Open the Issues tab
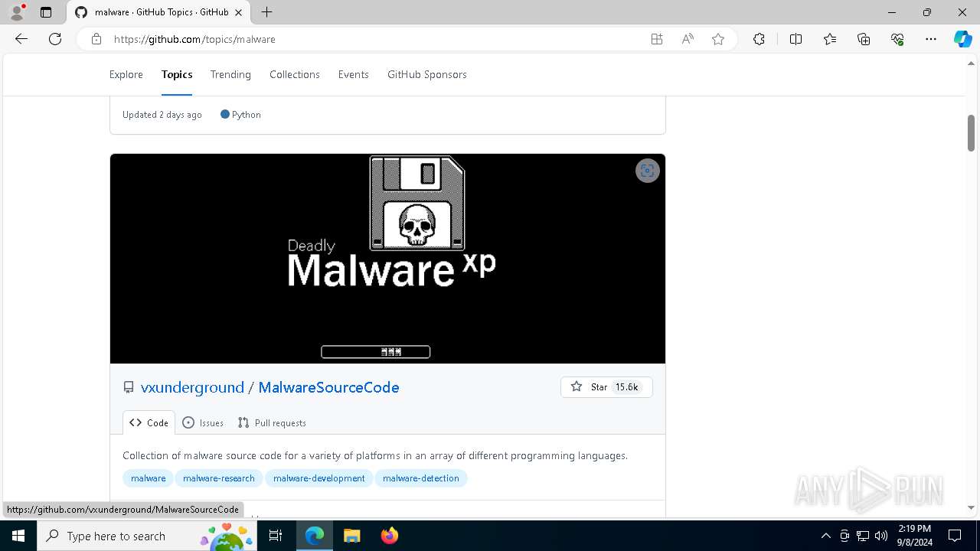Viewport: 980px width, 551px height. coord(203,422)
